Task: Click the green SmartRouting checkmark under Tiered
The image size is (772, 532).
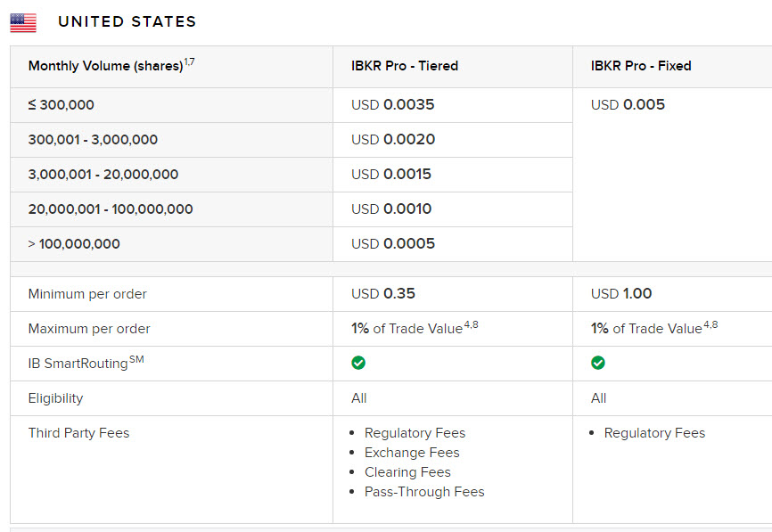Action: [358, 363]
